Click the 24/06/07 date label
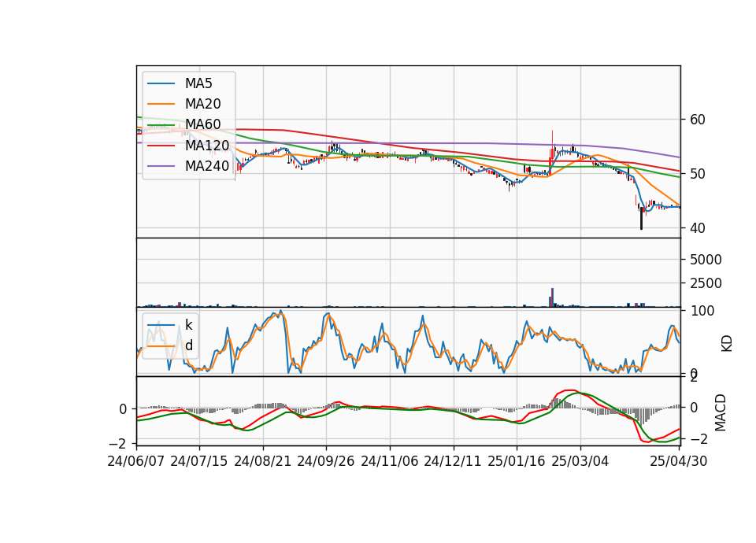This screenshot has width=756, height=543. click(136, 461)
